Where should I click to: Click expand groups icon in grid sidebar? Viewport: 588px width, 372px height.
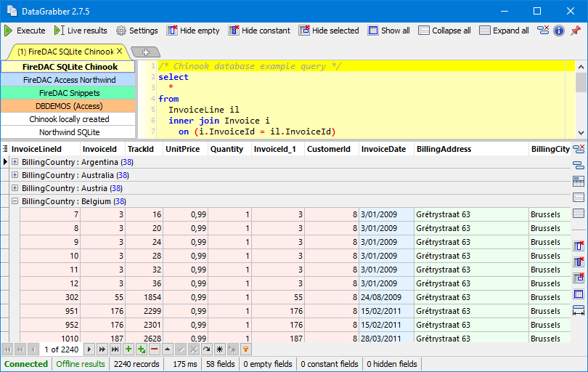pyautogui.click(x=579, y=213)
